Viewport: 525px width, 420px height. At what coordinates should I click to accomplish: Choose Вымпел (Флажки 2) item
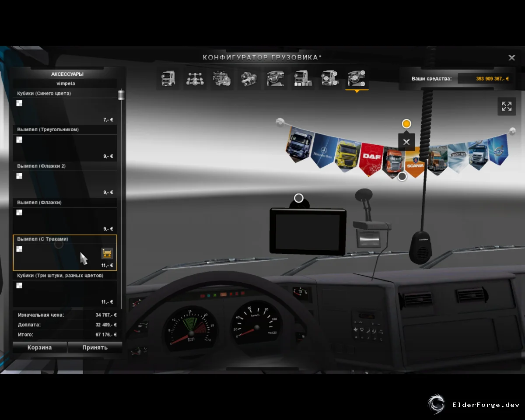coord(65,179)
